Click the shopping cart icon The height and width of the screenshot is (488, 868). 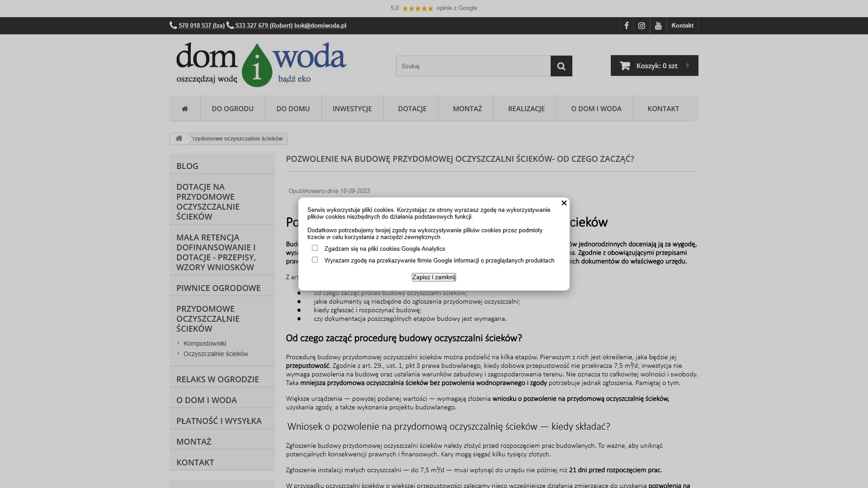625,66
